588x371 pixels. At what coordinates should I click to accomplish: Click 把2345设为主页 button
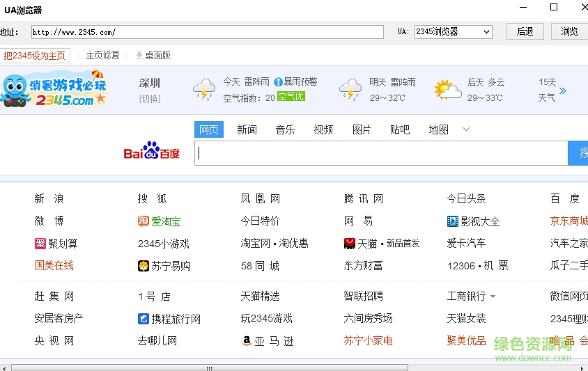35,56
